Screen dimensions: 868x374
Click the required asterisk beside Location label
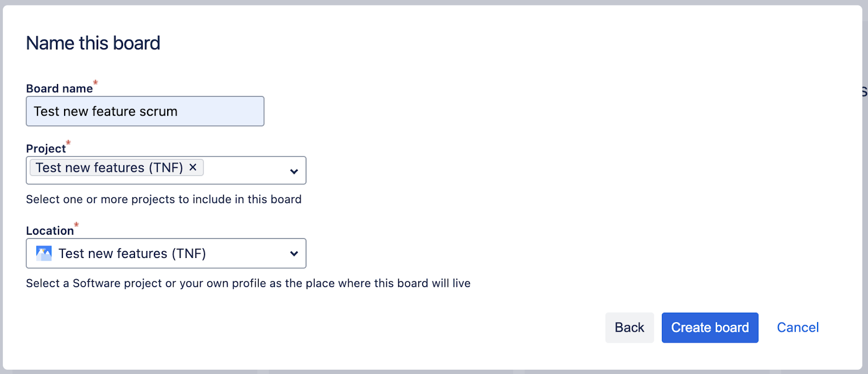(x=76, y=224)
